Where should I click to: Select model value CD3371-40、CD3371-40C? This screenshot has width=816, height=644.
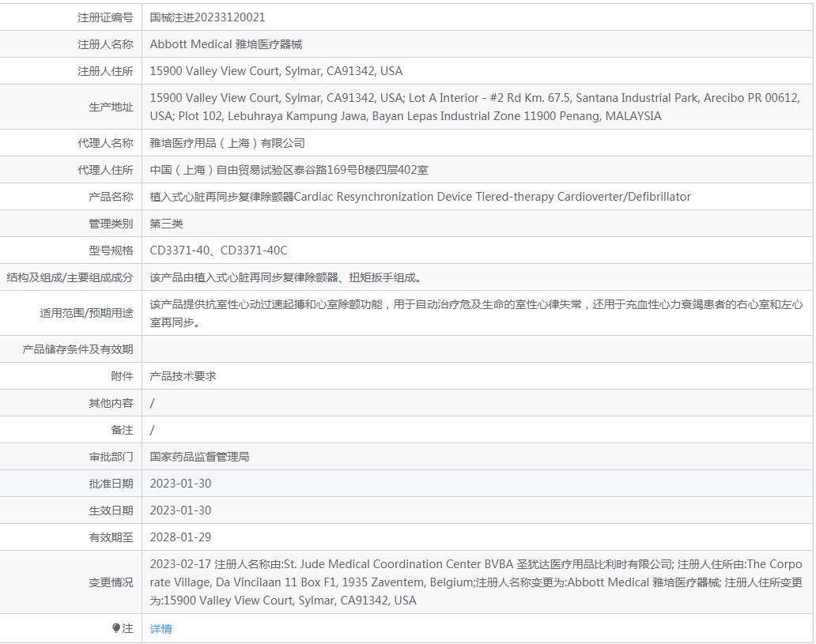pos(218,250)
